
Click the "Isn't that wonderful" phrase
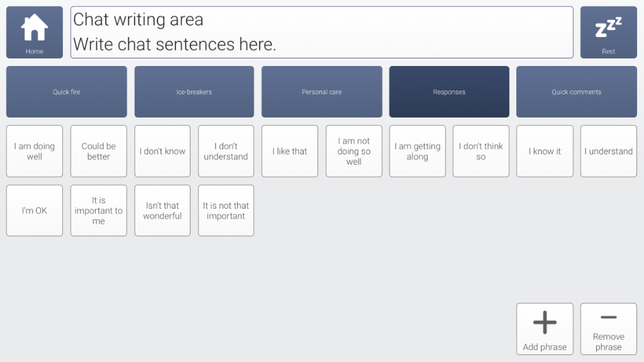162,211
